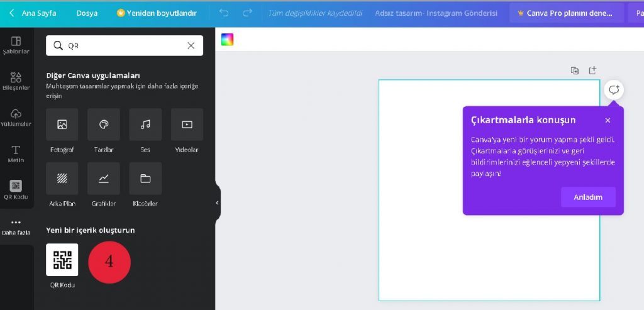
Task: Open the Arka Plan background tile
Action: click(62, 179)
